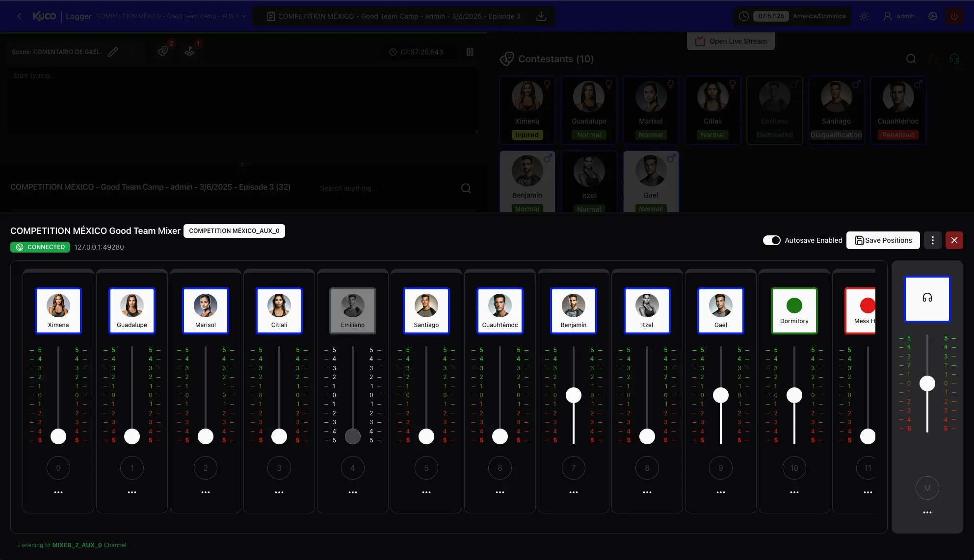Click the Save Positions button

click(x=883, y=240)
